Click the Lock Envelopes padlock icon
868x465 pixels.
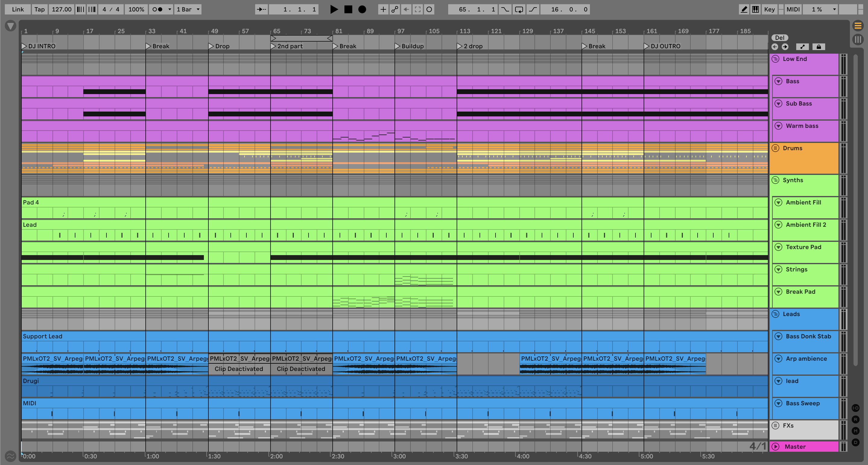click(x=819, y=47)
